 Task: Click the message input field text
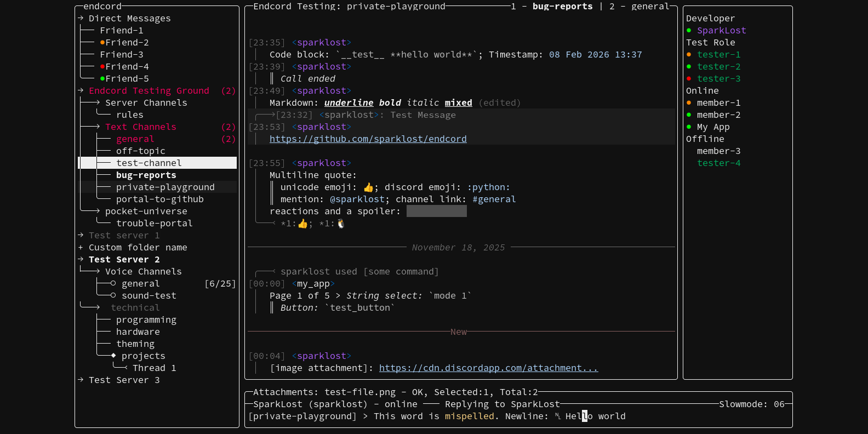(493, 416)
